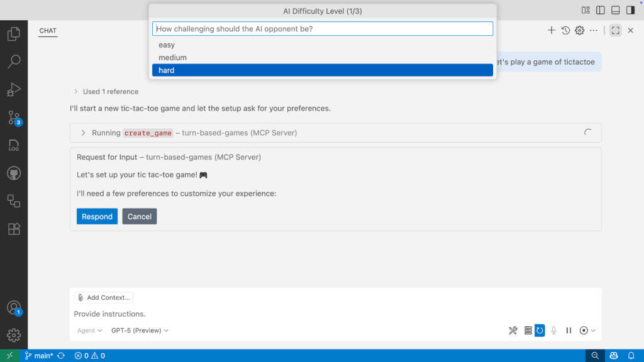Open the Manage gear in activity bar
This screenshot has height=362, width=644.
click(x=14, y=336)
